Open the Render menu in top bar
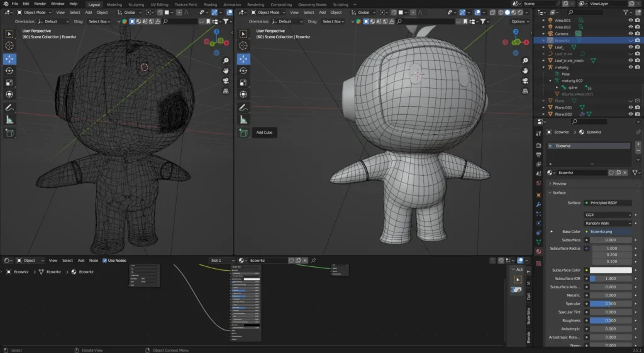This screenshot has height=353, width=644. pyautogui.click(x=40, y=4)
